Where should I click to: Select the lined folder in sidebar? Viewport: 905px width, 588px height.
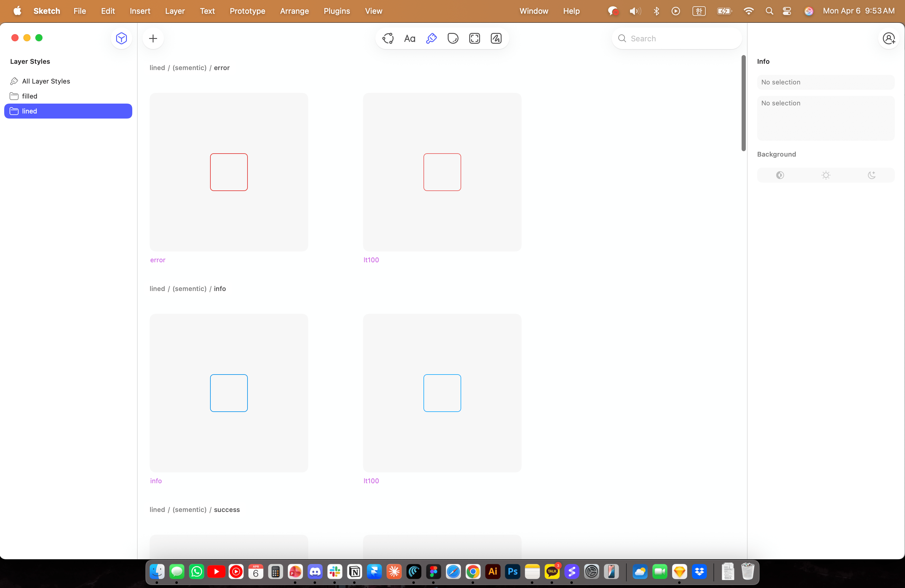[x=30, y=111]
